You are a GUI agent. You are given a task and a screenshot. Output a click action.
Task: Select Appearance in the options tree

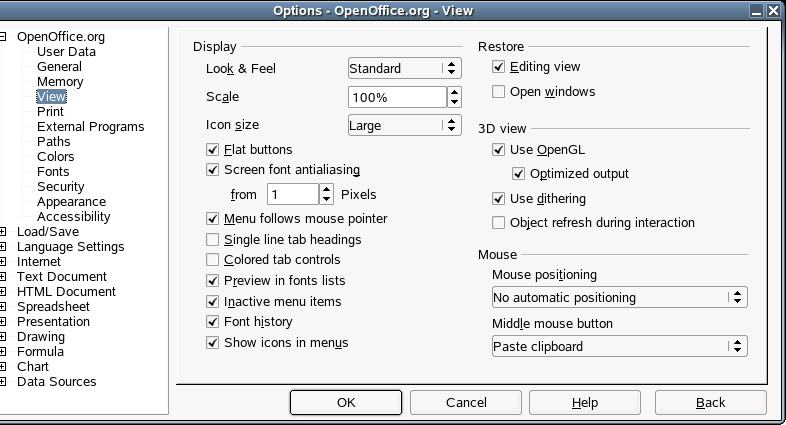click(71, 202)
